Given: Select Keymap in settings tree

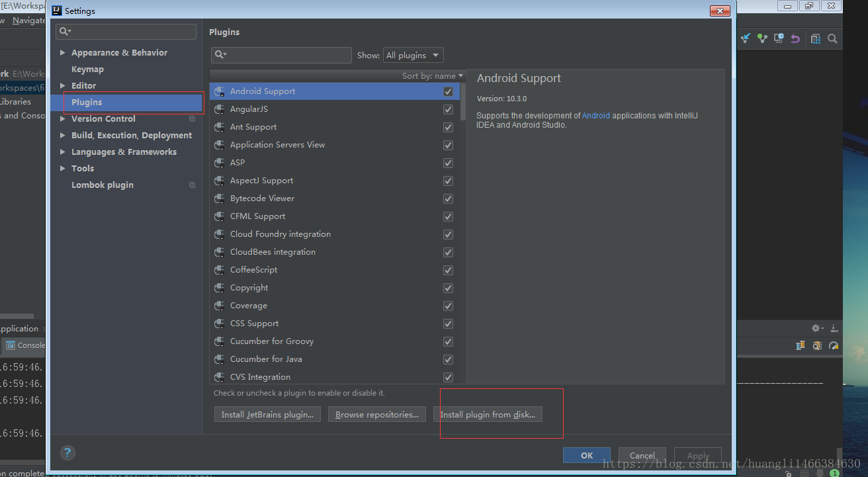Looking at the screenshot, I should (x=87, y=69).
